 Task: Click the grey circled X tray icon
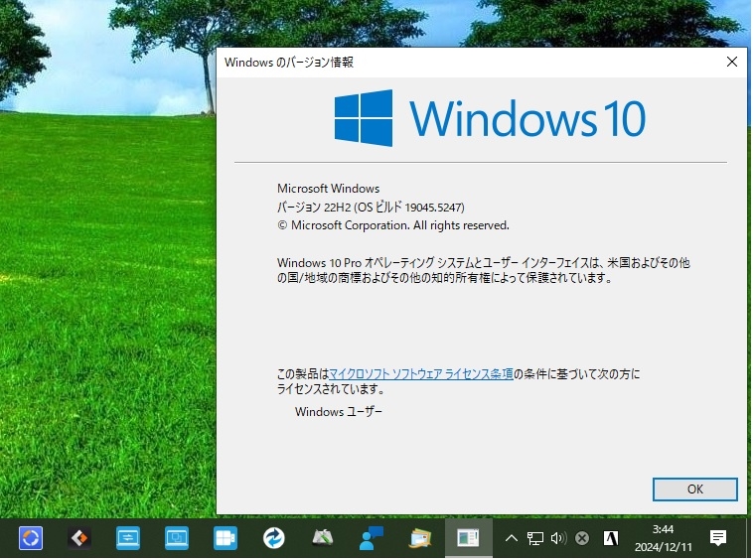[x=582, y=538]
